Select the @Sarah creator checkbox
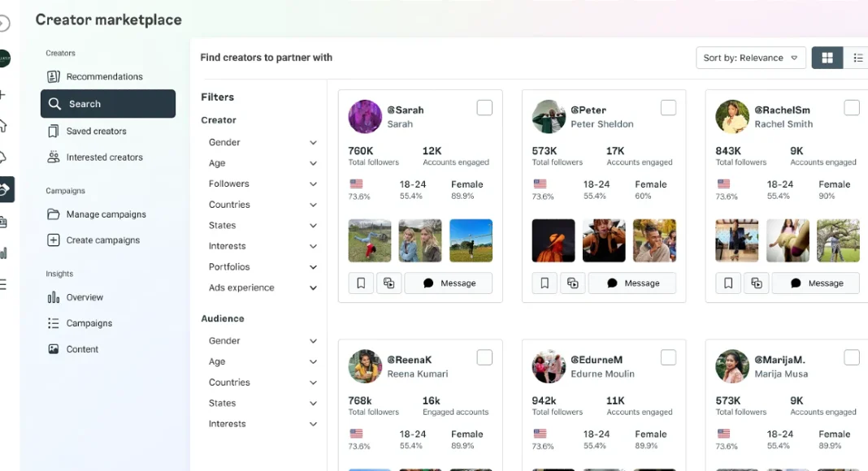The width and height of the screenshot is (868, 471). point(484,108)
